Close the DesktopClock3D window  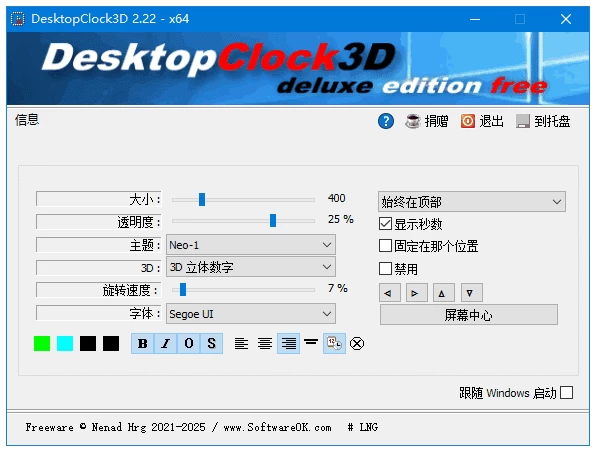566,19
